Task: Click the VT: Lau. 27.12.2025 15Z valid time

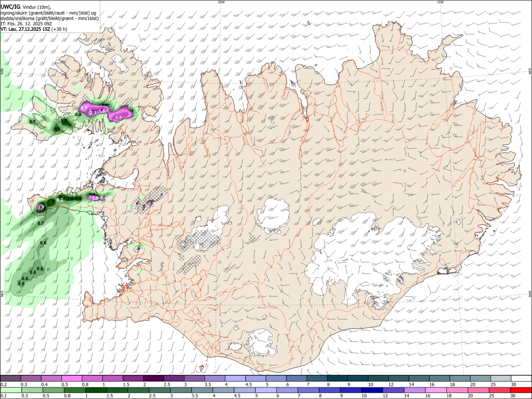Action: [x=34, y=29]
